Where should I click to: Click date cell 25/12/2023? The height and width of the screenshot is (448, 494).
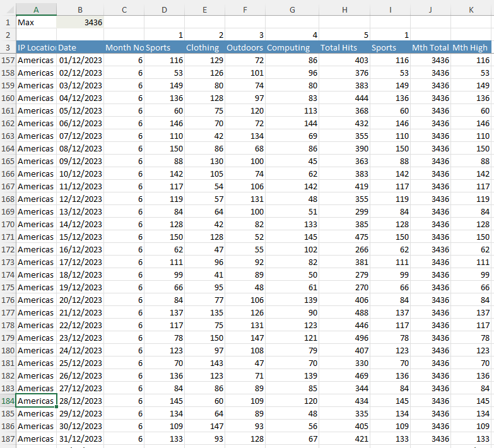click(x=80, y=363)
